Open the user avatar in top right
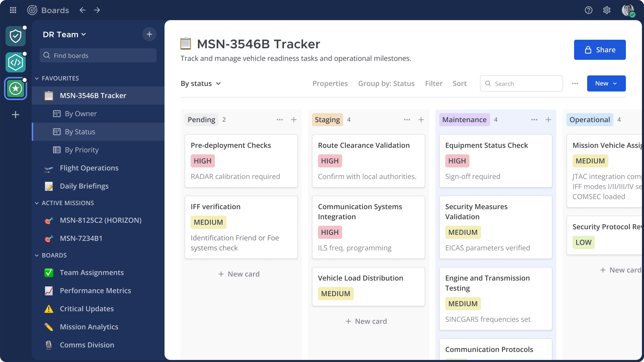The height and width of the screenshot is (362, 644). [x=629, y=10]
